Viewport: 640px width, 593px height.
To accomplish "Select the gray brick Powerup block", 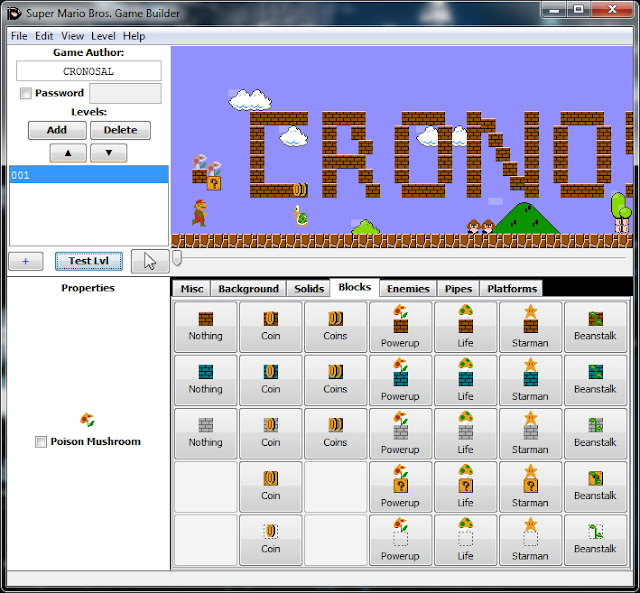I will coord(400,433).
